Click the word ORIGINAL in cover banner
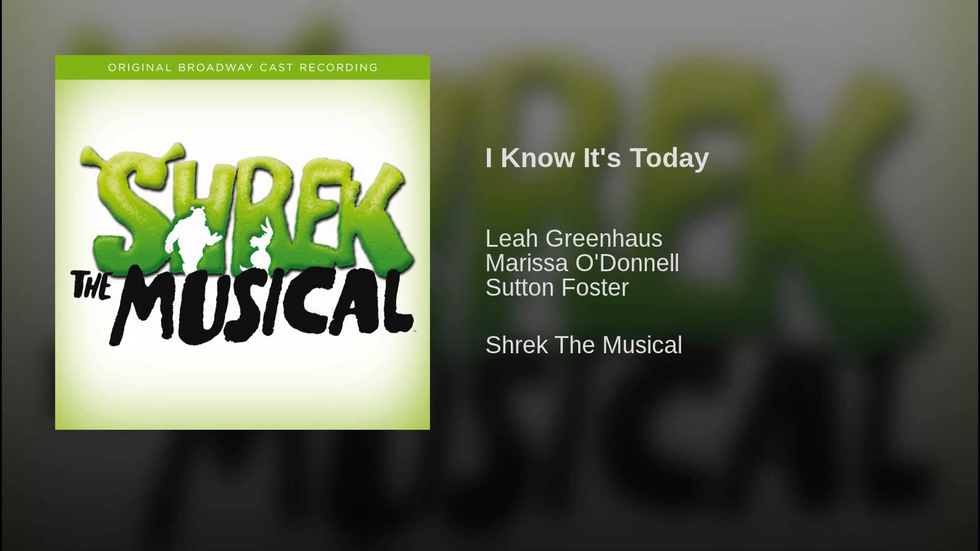Viewport: 980px width, 551px height. (x=140, y=67)
